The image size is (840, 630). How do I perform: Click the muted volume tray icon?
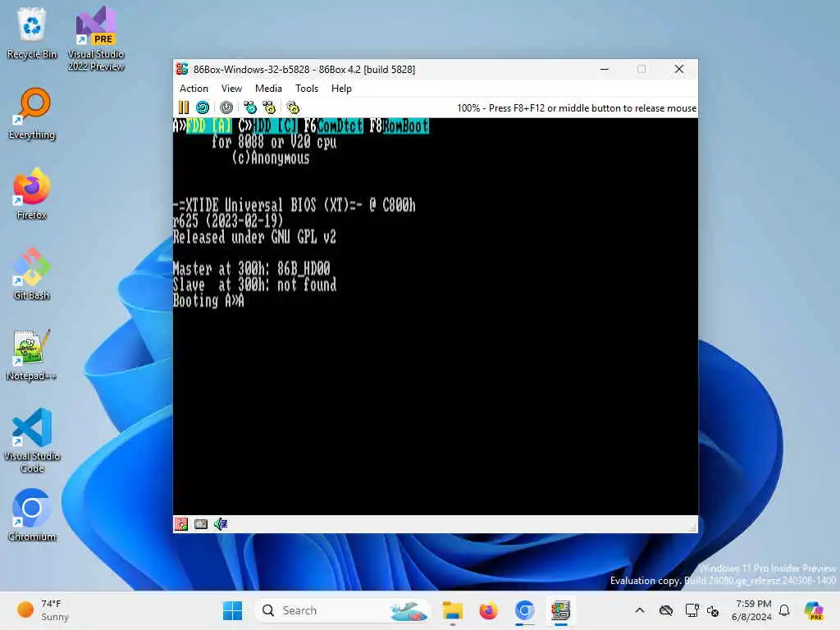point(713,610)
